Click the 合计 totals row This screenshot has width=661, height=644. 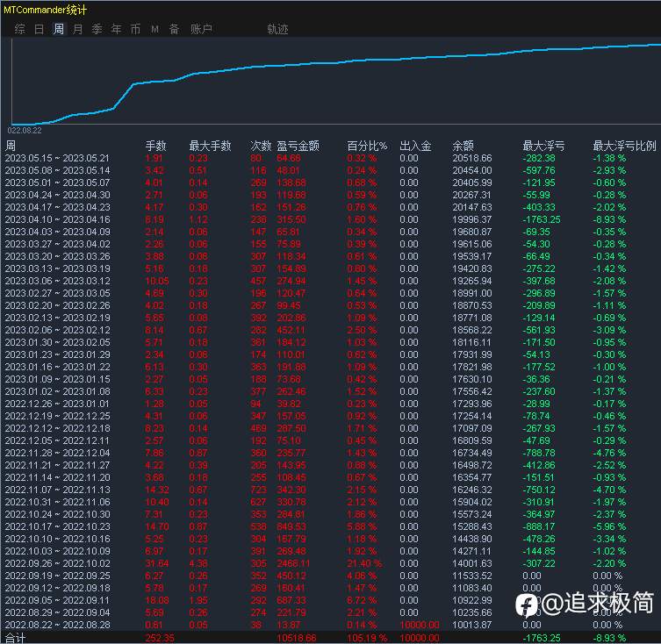pos(330,638)
